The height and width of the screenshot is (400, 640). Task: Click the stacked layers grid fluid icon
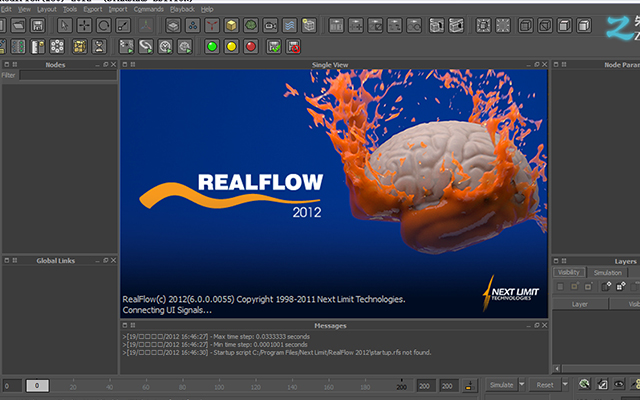[173, 25]
